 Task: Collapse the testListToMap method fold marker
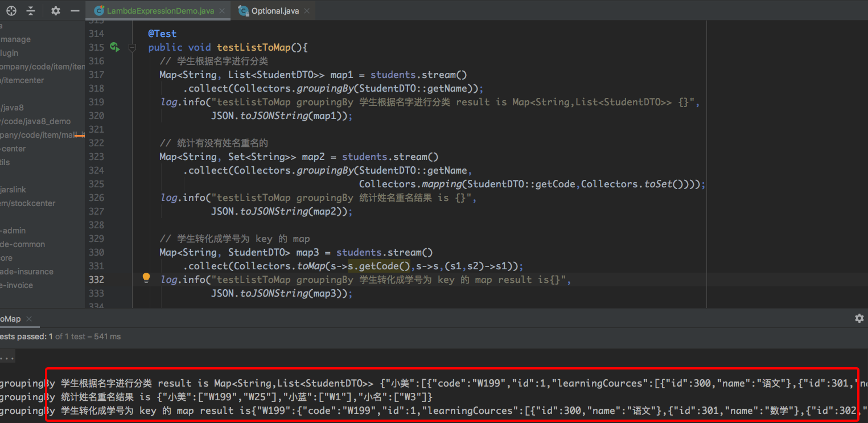pyautogui.click(x=133, y=48)
